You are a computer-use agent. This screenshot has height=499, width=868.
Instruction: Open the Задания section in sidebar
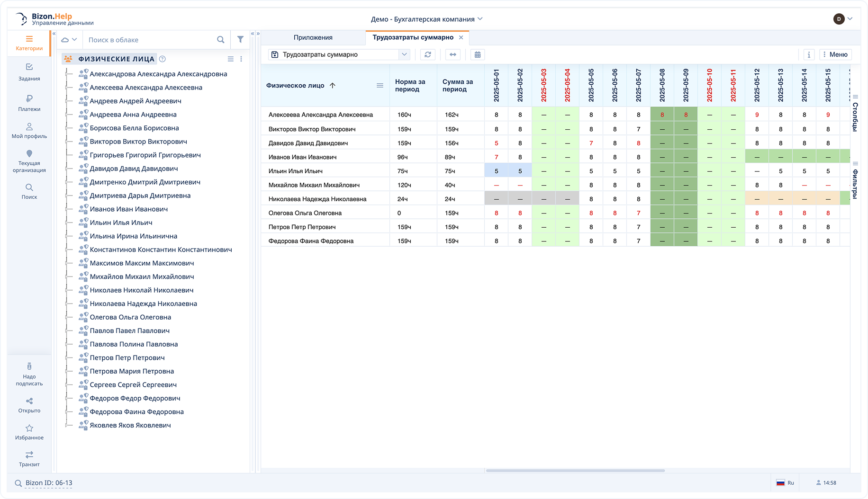[29, 72]
